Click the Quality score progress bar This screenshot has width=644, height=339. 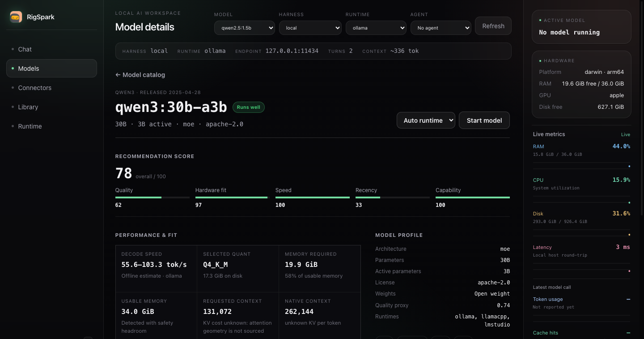tap(153, 197)
